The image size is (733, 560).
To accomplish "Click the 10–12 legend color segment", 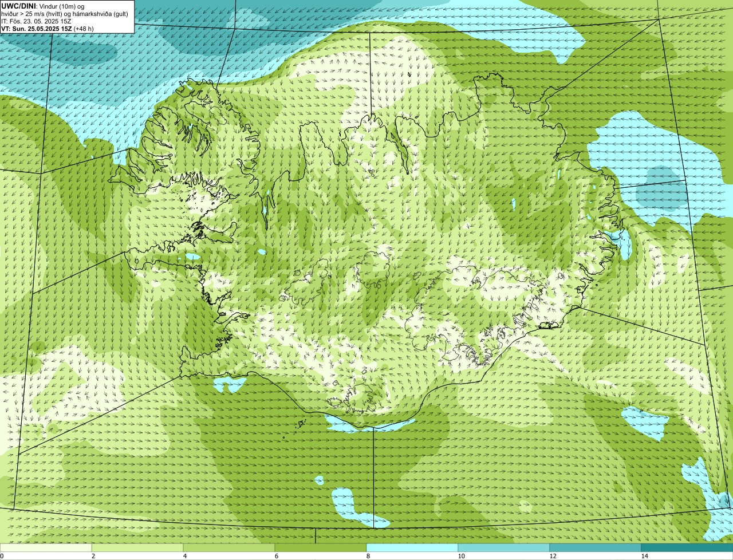I will [x=504, y=547].
